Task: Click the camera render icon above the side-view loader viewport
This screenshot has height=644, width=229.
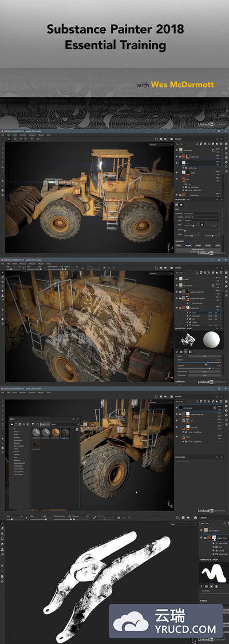Action: coord(172,139)
